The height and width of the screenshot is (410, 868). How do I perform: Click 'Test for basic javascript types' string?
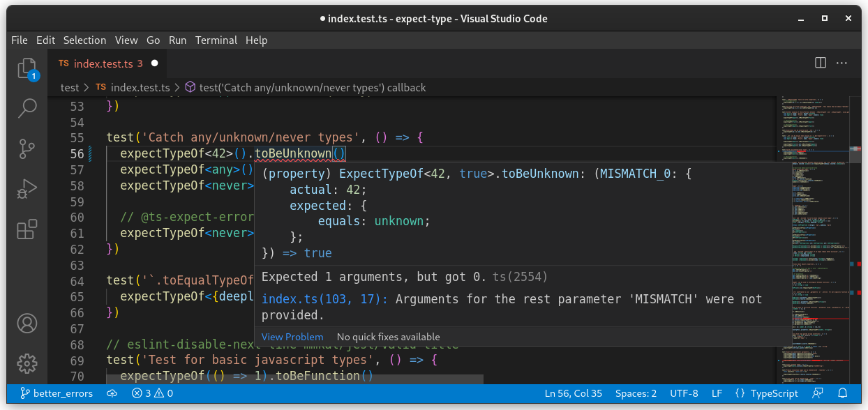[x=257, y=360]
